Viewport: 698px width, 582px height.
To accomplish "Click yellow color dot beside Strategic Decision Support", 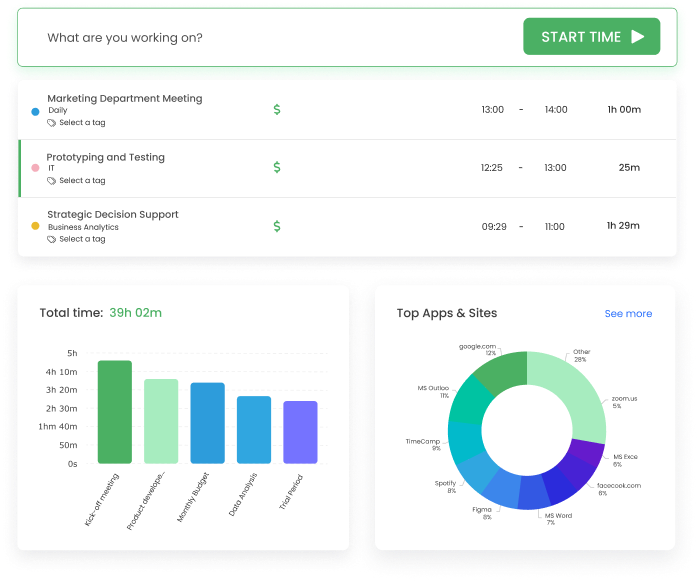I will (x=36, y=226).
